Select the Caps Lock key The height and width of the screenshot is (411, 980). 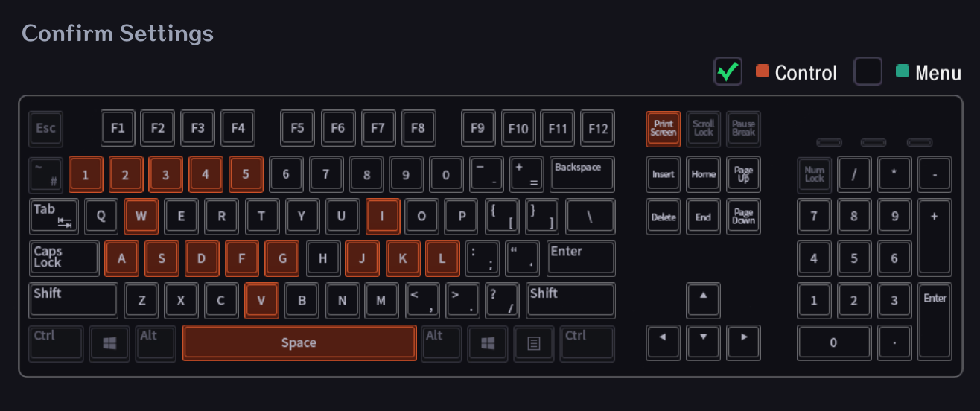point(65,258)
